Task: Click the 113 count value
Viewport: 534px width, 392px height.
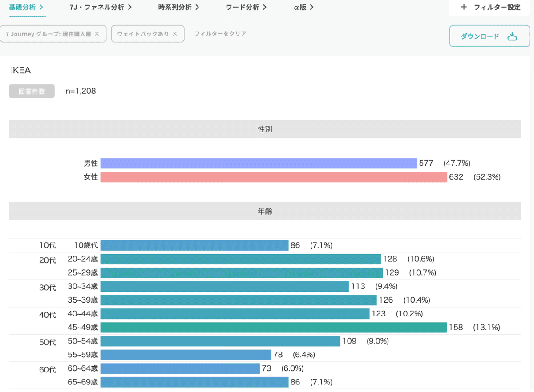Action: [358, 286]
